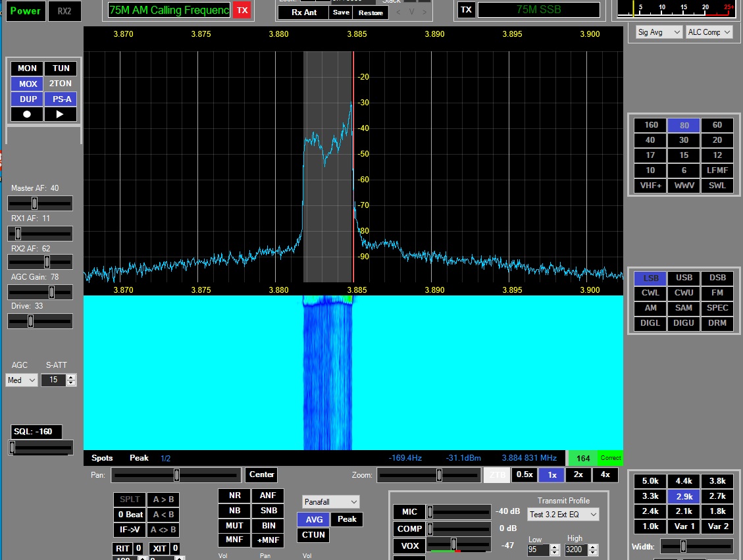Switch display averaging to Peak
743x560 pixels.
tap(347, 519)
